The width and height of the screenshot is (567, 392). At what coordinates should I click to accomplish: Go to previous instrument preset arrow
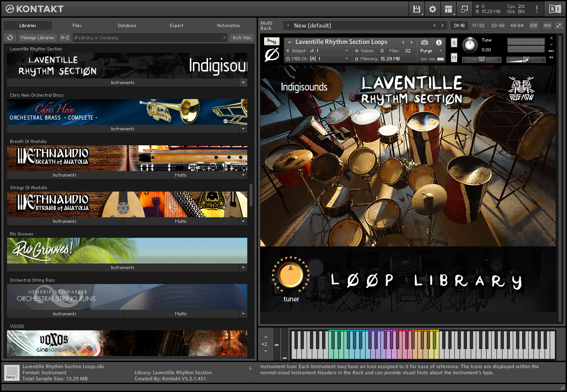[403, 42]
